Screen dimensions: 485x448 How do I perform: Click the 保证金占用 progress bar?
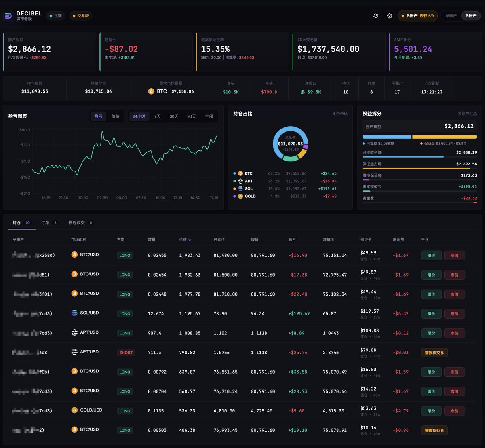(x=420, y=168)
